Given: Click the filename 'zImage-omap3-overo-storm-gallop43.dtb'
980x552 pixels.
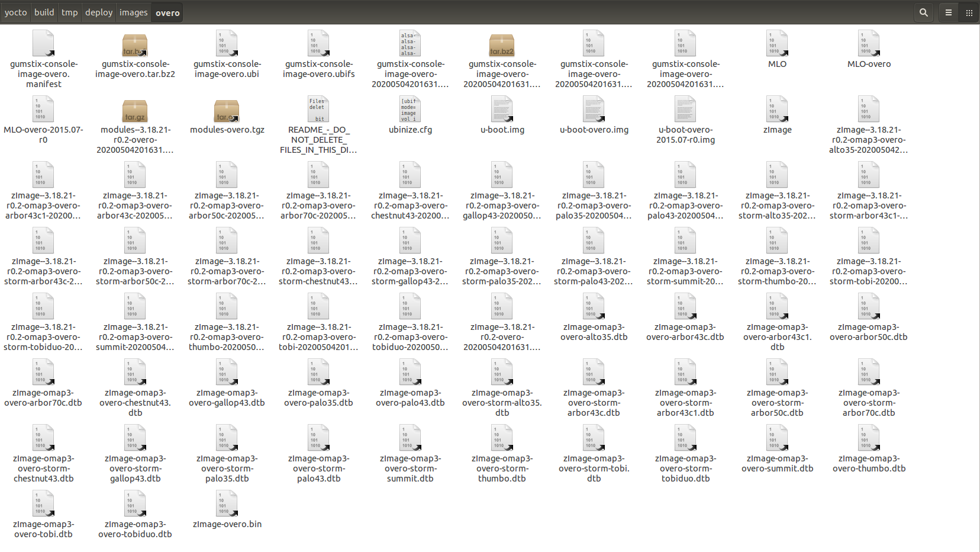Looking at the screenshot, I should [x=135, y=468].
